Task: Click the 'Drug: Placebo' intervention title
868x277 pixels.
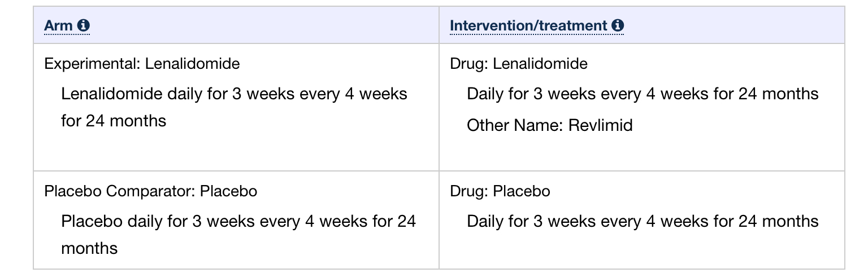Action: click(500, 191)
